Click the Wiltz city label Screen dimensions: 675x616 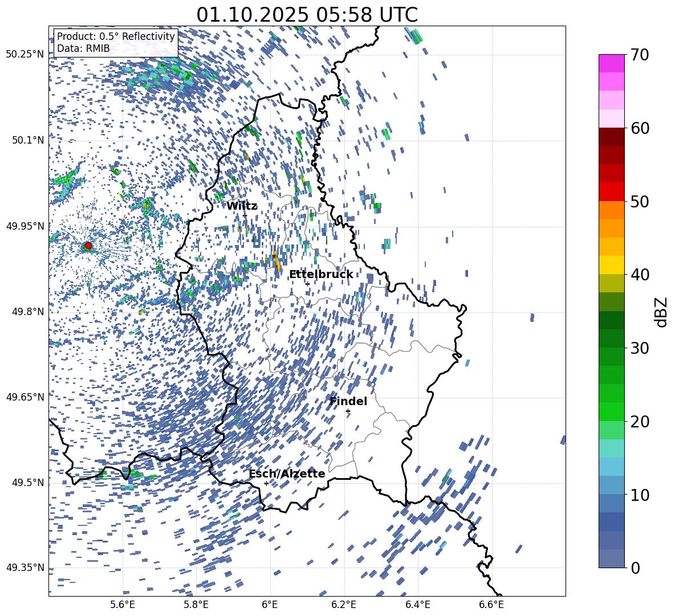coord(242,206)
